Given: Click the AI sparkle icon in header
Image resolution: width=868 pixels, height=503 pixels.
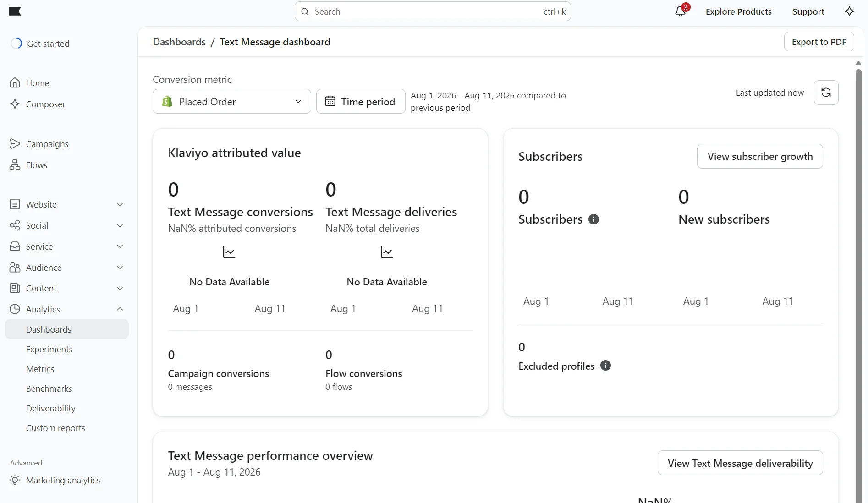Looking at the screenshot, I should point(849,11).
